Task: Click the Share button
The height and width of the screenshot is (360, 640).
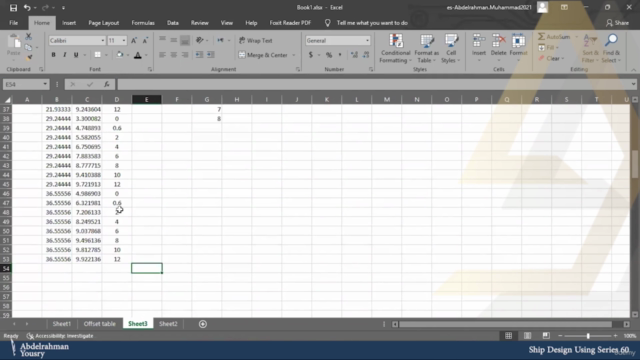Action: (618, 23)
